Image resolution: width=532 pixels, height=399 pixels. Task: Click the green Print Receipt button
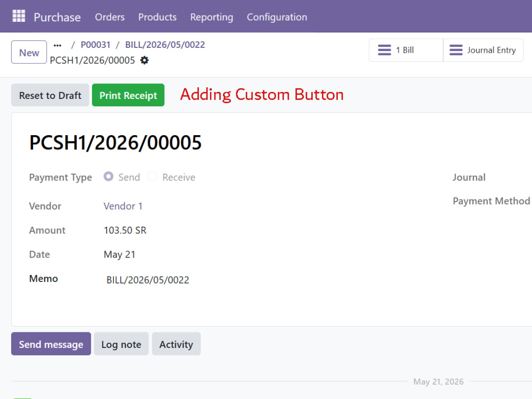click(x=128, y=95)
